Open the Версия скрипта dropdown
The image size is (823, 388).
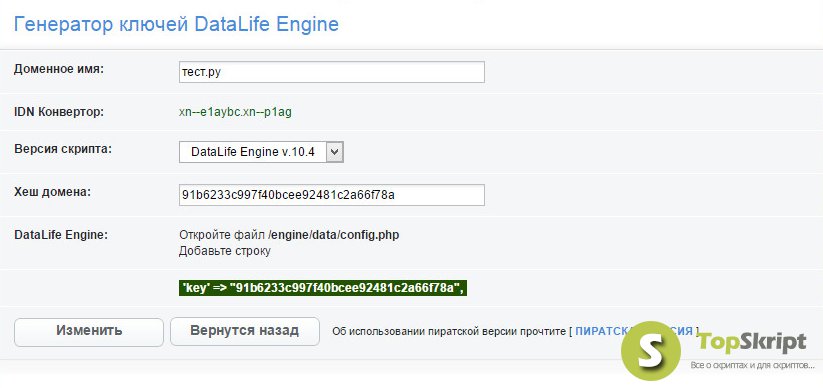tap(261, 152)
